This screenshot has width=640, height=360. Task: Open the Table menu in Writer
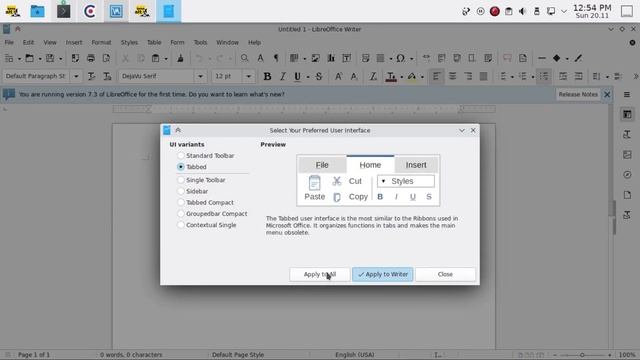point(154,42)
